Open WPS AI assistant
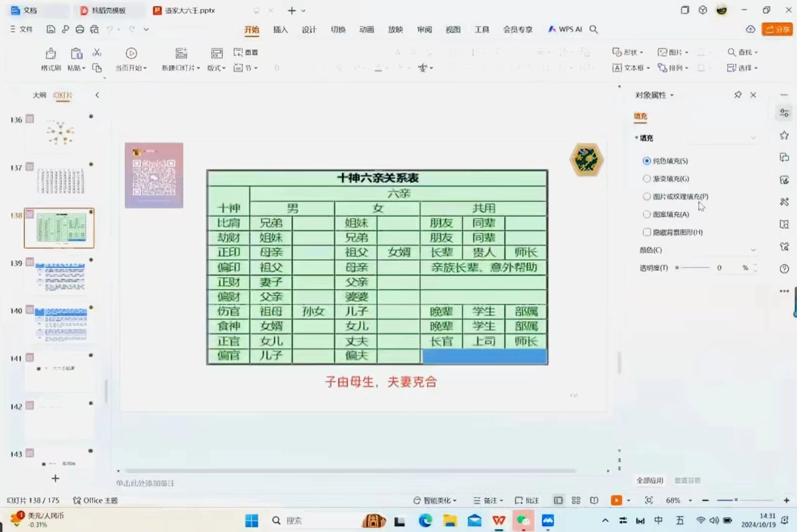 pyautogui.click(x=565, y=29)
